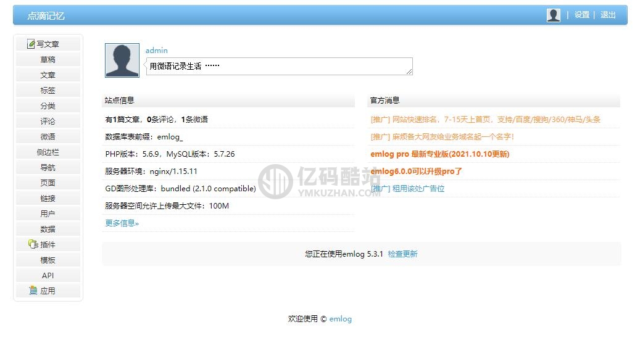Viewport: 640px width, 364px height.
Task: Go to 用户 user management
Action: pyautogui.click(x=48, y=214)
